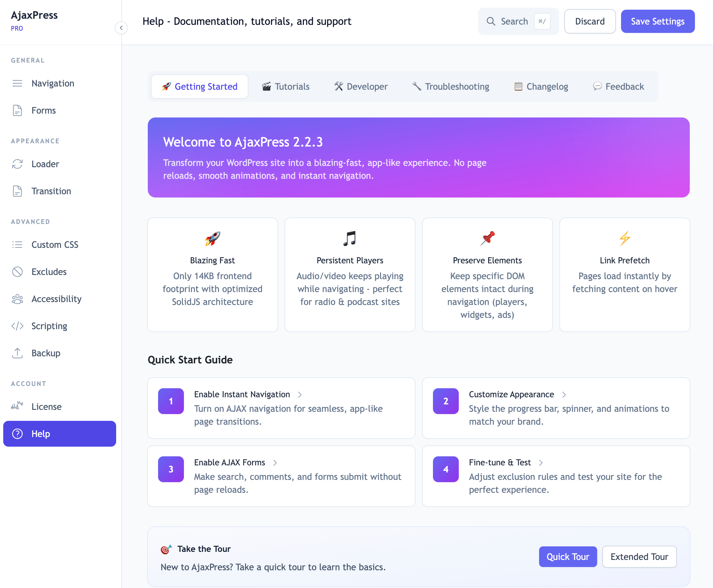
Task: Start the Quick Tour
Action: [x=568, y=556]
